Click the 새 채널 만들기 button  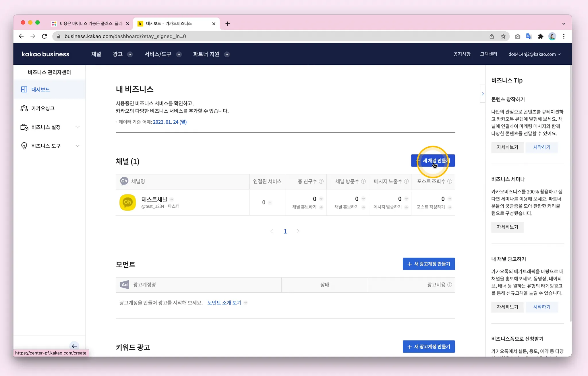click(433, 161)
